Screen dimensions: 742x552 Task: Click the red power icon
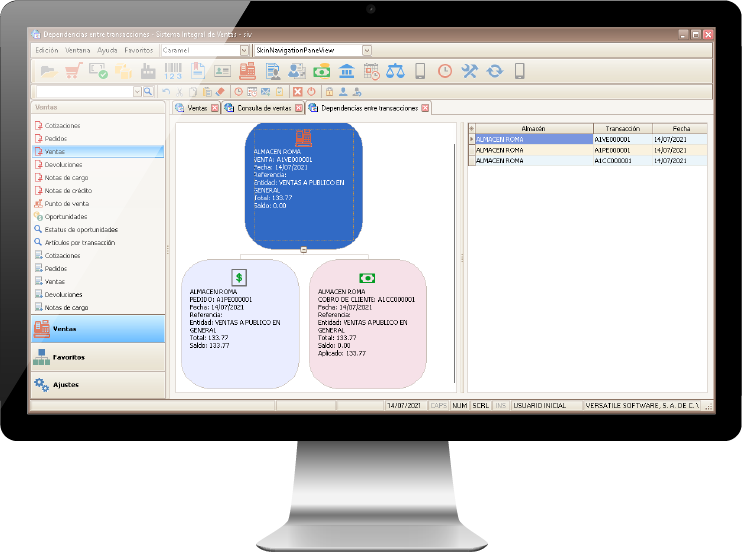(x=311, y=92)
